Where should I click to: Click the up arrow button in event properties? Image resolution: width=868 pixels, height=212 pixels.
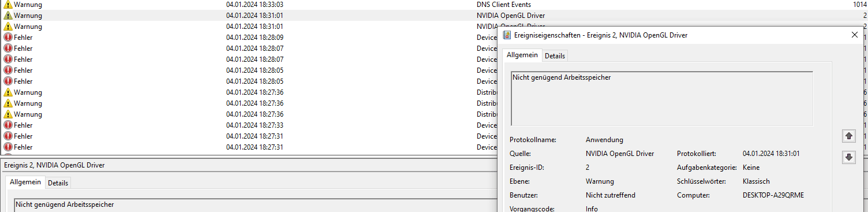[x=848, y=136]
